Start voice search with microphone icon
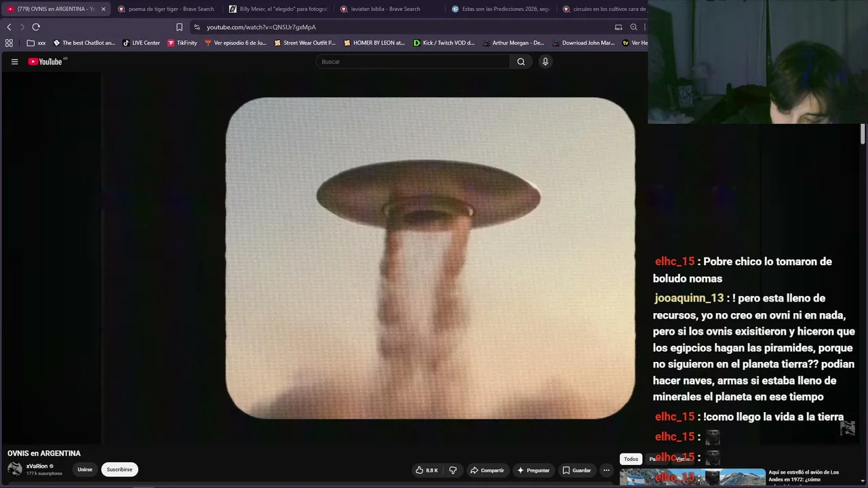Screen dimensions: 868x488 point(545,62)
